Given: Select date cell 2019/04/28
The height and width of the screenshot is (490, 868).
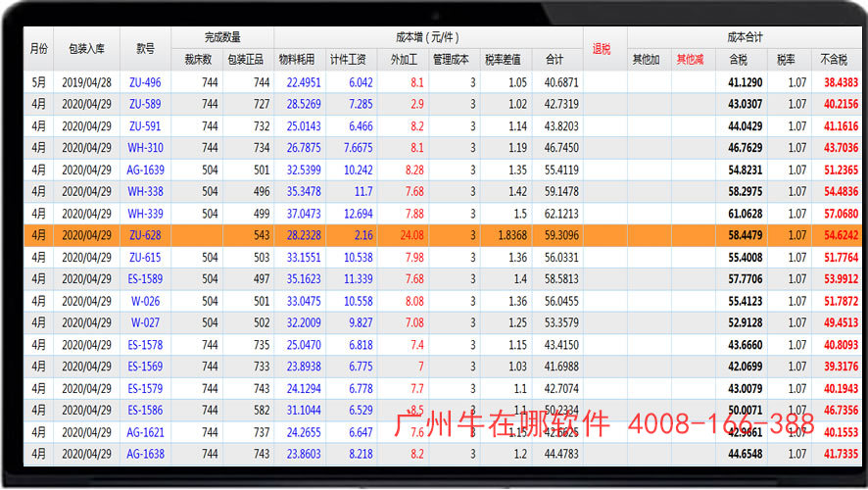Looking at the screenshot, I should [x=86, y=82].
